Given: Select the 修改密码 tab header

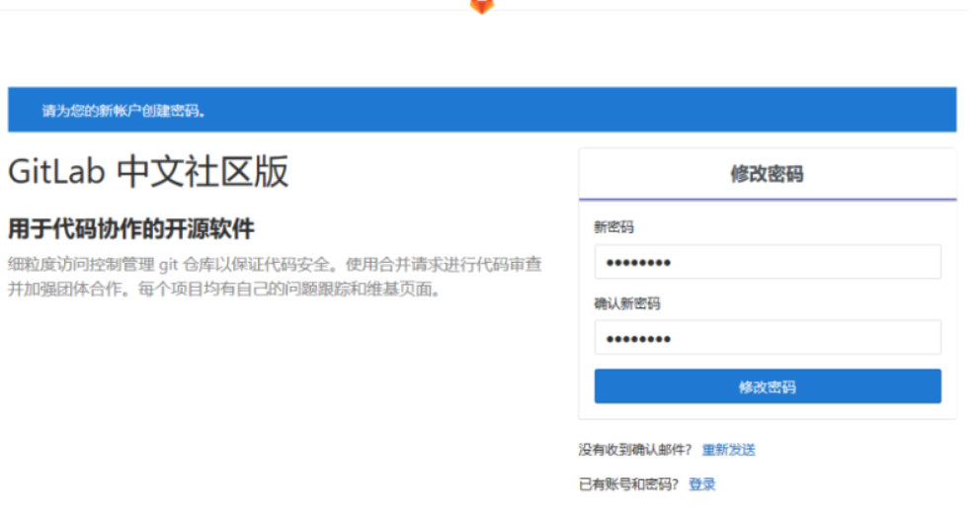Looking at the screenshot, I should point(768,174).
